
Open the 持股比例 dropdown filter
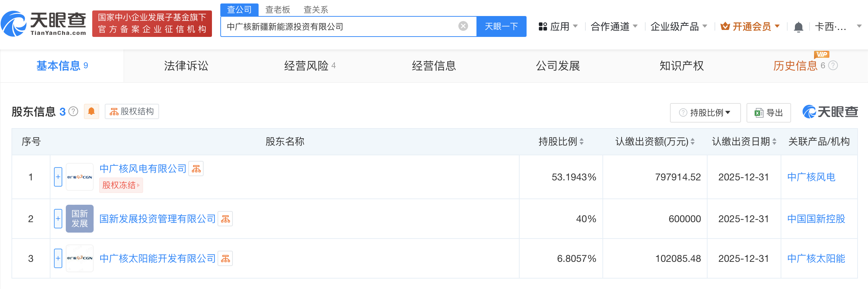[705, 113]
